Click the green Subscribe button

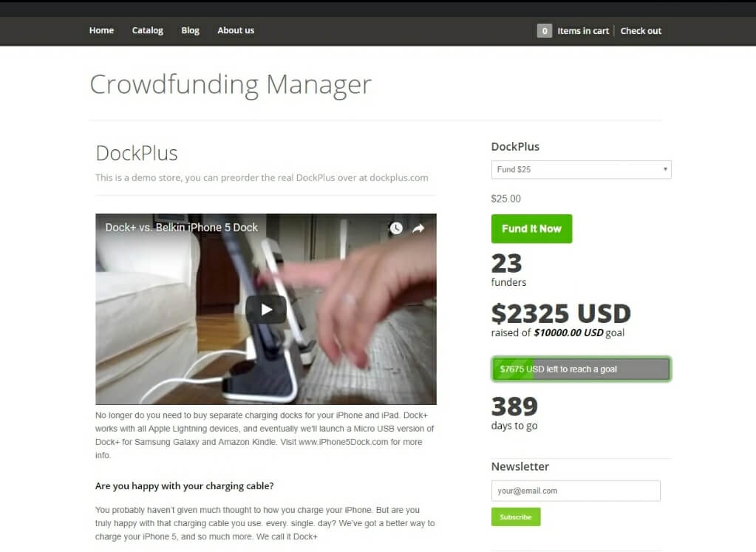pyautogui.click(x=515, y=517)
